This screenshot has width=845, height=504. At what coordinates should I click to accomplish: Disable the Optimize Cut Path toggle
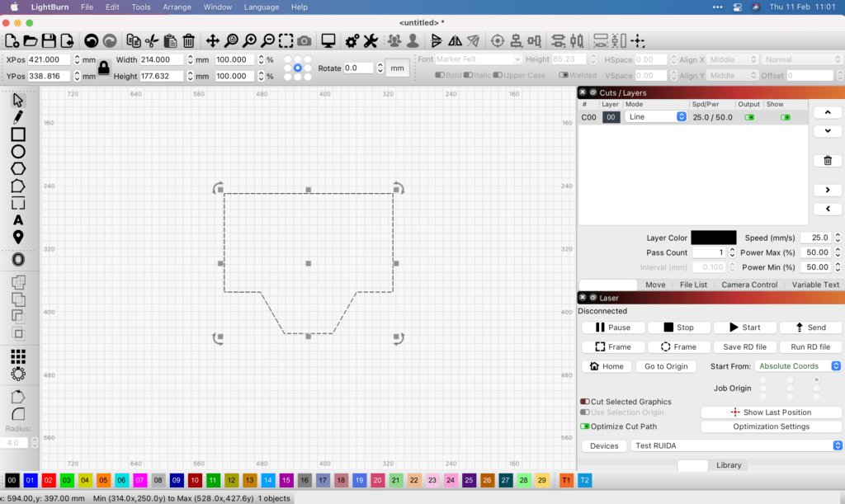[585, 426]
